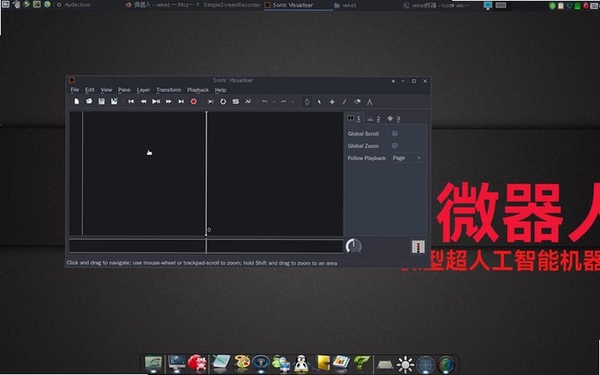The image size is (600, 375).
Task: Open the Redo history dropdown arrow
Action: click(293, 102)
